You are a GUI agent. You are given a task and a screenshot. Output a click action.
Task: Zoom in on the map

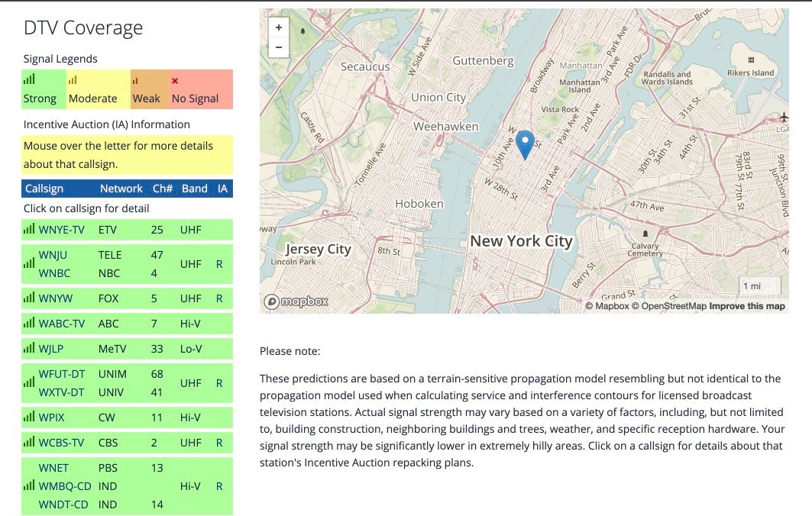(279, 27)
